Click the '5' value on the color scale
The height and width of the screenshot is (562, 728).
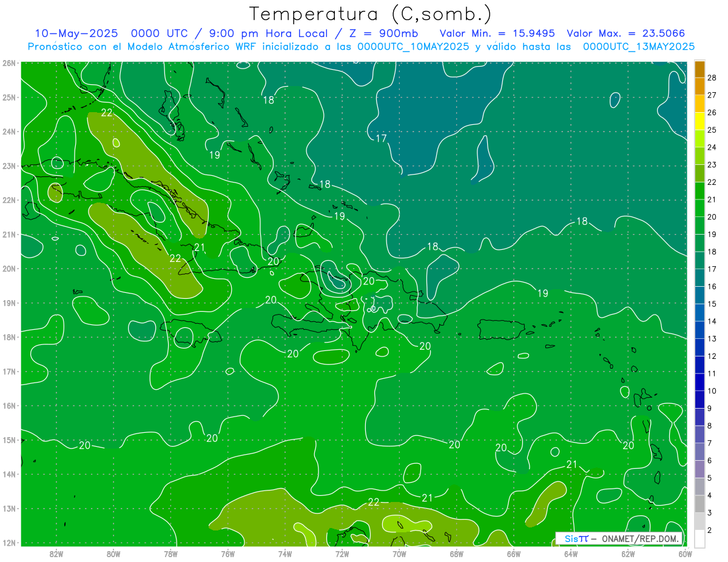(710, 478)
